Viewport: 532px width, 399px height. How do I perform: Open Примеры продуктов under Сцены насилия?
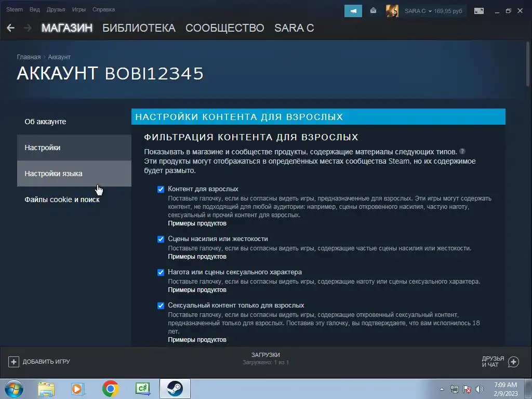coord(197,257)
